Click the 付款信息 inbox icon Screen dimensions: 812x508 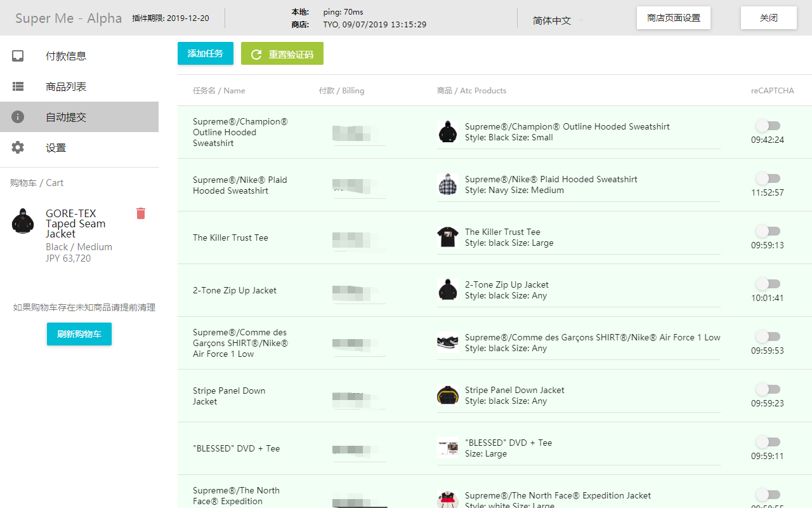pyautogui.click(x=18, y=56)
